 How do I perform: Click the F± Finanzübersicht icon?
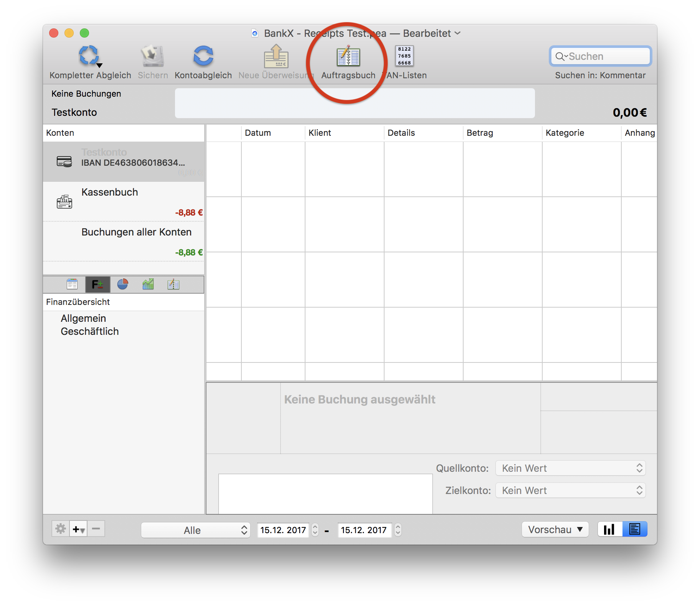[97, 284]
